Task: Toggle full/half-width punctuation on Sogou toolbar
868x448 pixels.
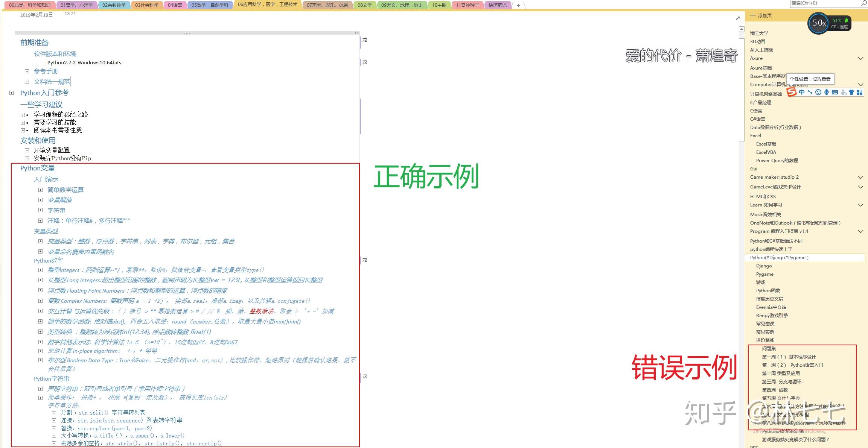Action: coord(810,92)
